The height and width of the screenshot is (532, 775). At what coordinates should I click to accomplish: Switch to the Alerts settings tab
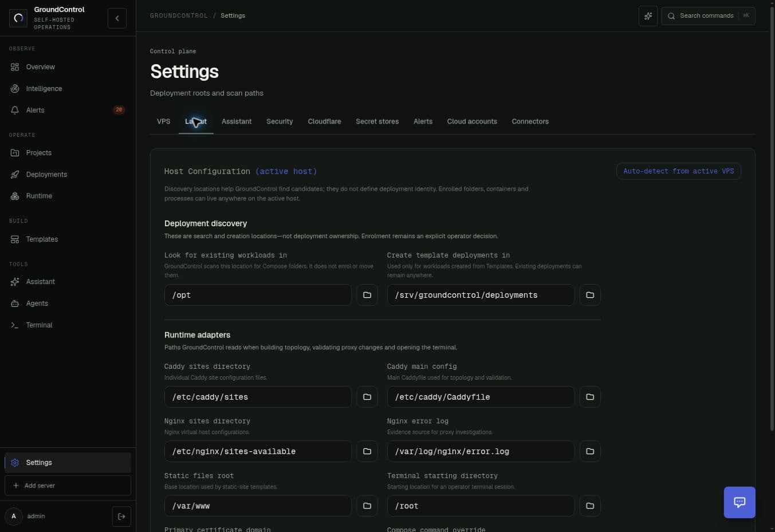[423, 121]
